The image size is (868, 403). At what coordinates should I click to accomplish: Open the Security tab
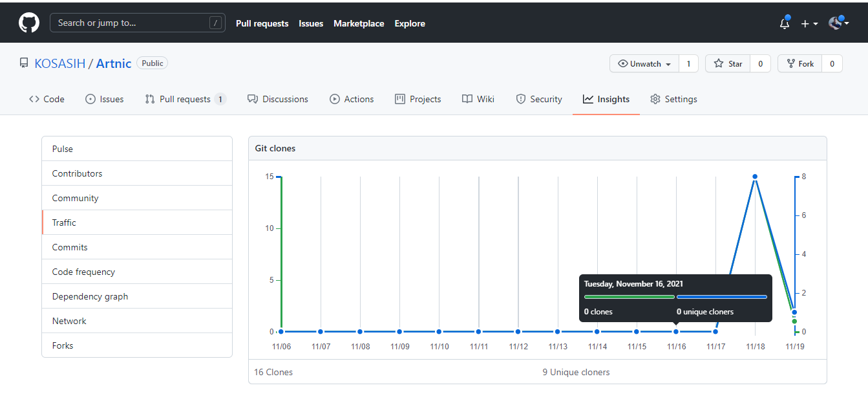coord(539,99)
